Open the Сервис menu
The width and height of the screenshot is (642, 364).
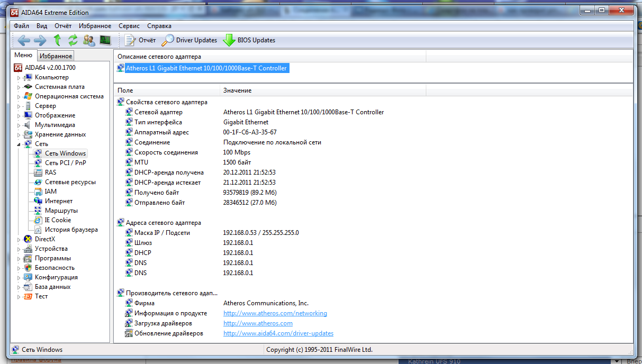click(129, 25)
